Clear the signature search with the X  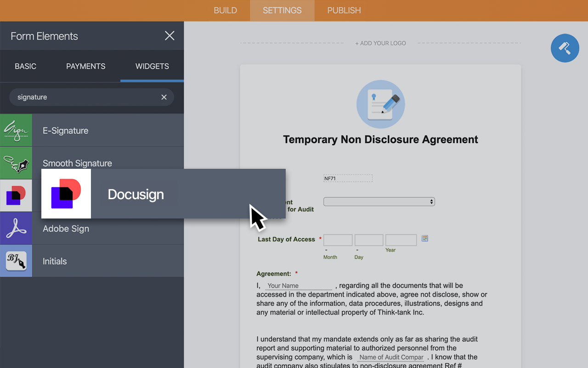click(x=164, y=97)
